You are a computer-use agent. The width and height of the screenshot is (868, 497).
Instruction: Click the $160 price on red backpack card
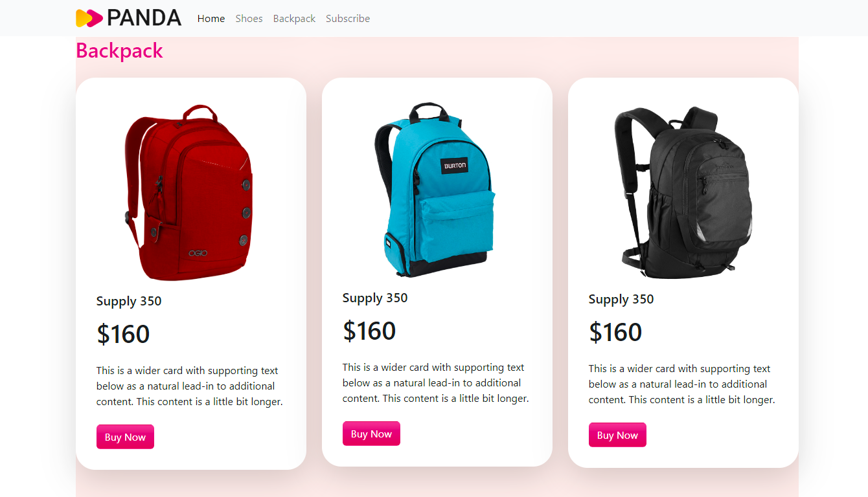pos(123,335)
